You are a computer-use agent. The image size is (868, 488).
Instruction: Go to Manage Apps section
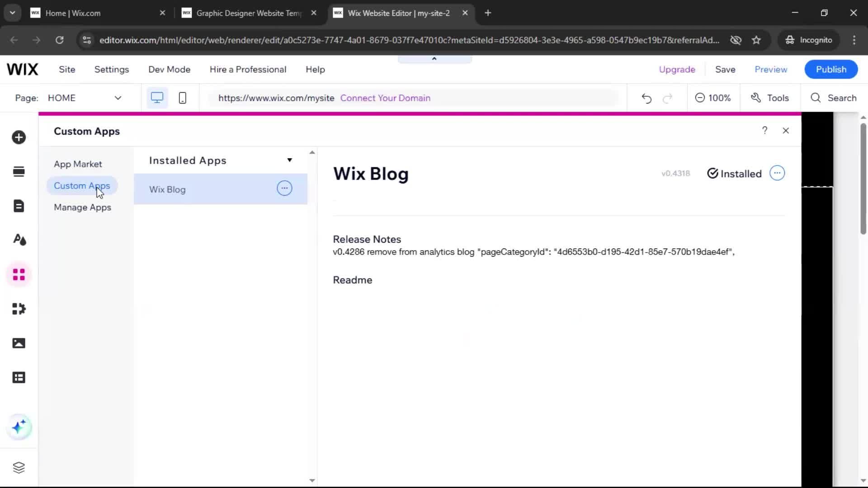pos(82,207)
